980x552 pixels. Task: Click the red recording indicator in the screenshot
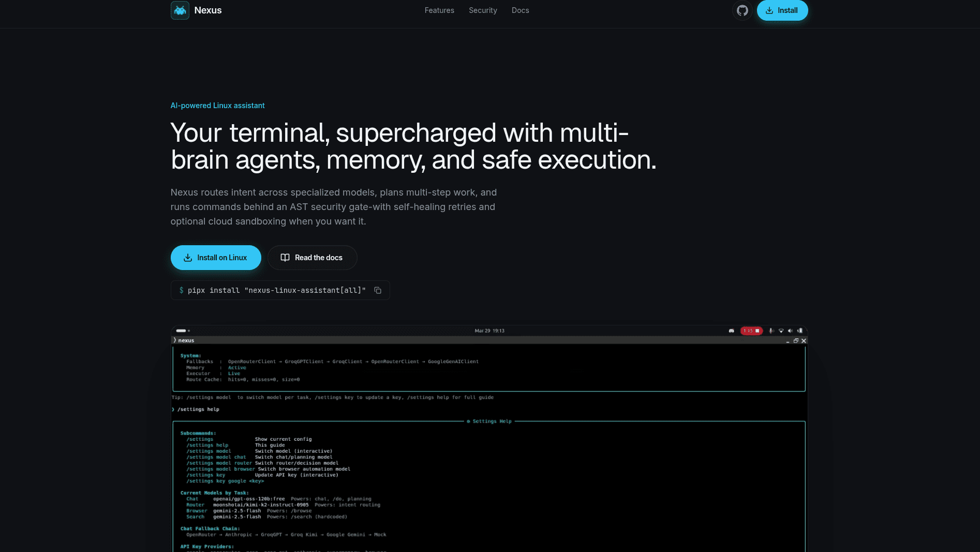tap(751, 331)
